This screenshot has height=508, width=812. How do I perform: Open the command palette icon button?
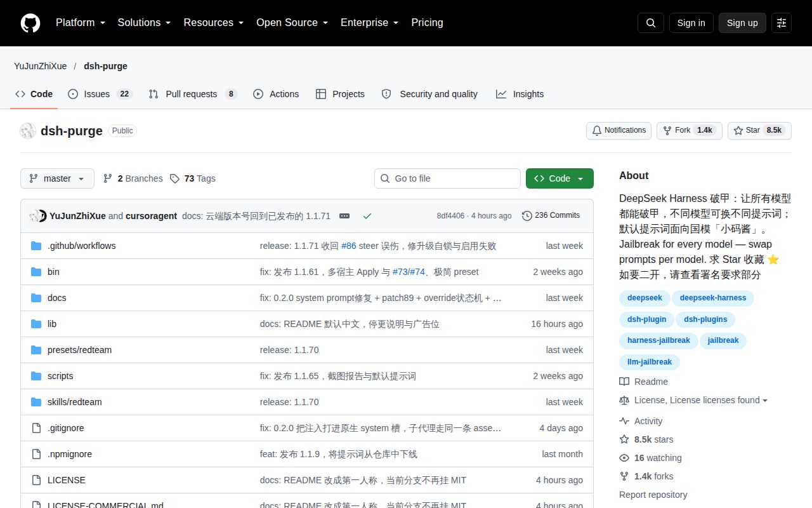coord(782,23)
